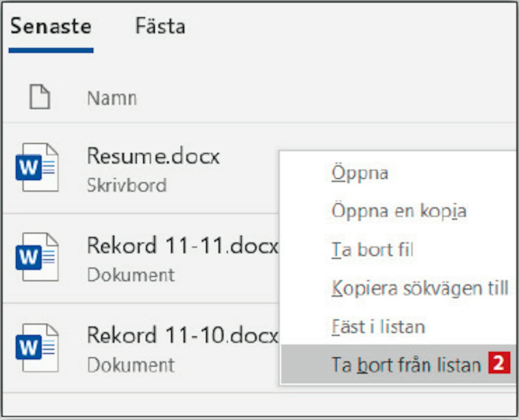Viewport: 519px width, 420px height.
Task: Choose Öppna from the context menu
Action: point(360,173)
